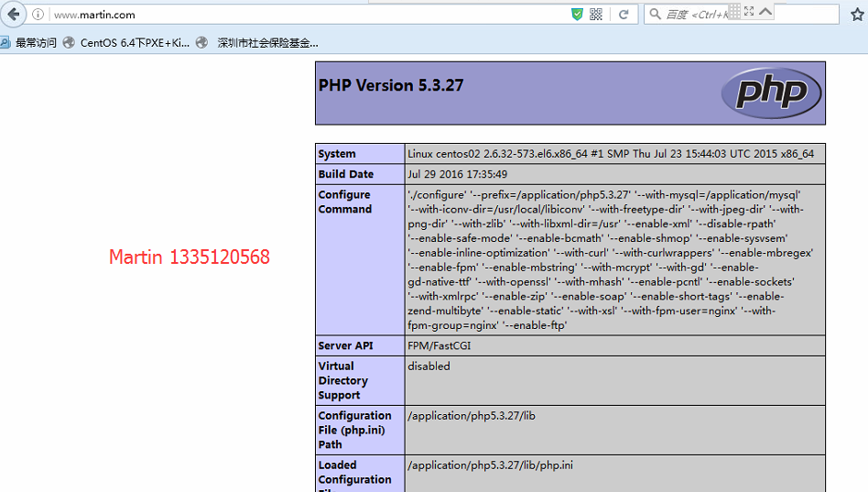Click the magnifier icon in search box
The height and width of the screenshot is (492, 868).
pos(655,14)
